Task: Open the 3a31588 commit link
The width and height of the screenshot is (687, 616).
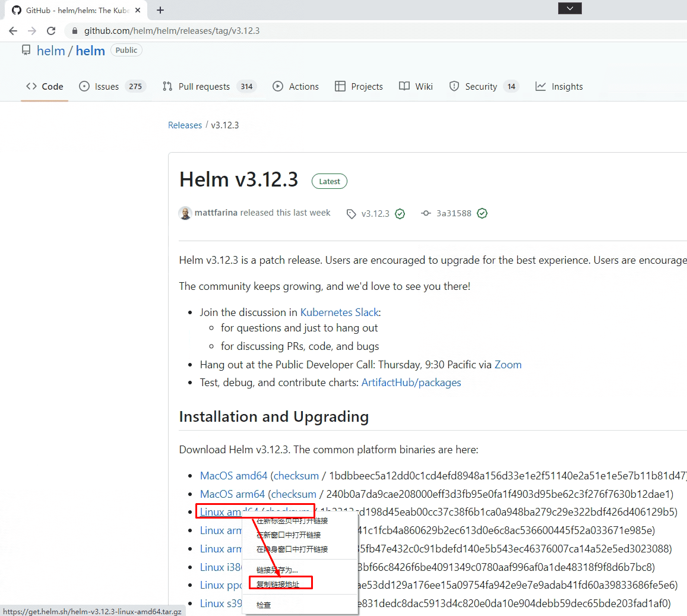Action: (x=454, y=213)
